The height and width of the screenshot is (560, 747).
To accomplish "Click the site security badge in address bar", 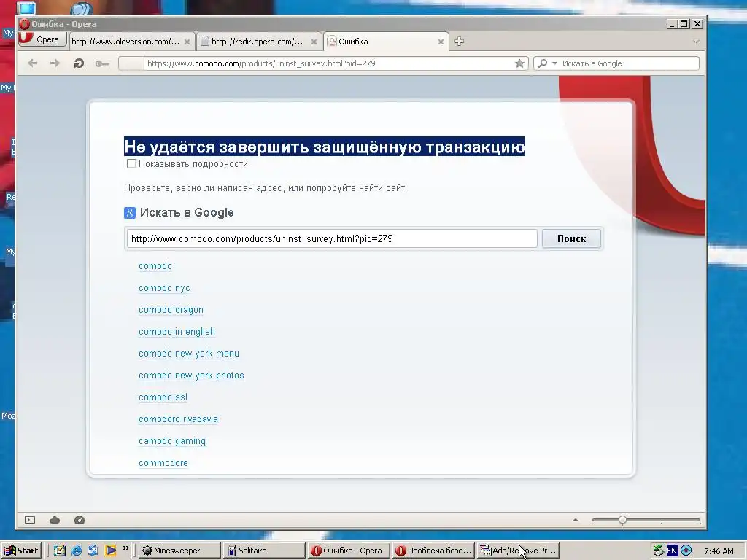I will 131,63.
